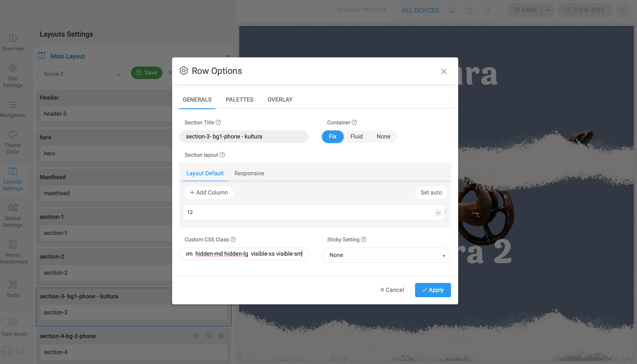637x364 pixels.
Task: Remove the 12-width column via minus icon
Action: coord(438,213)
